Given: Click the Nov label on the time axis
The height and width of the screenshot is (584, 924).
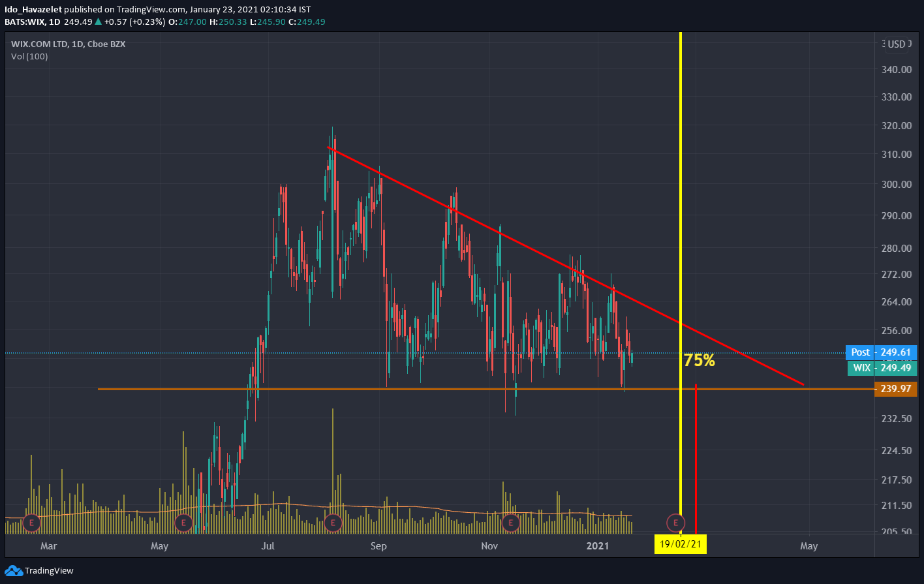Looking at the screenshot, I should pyautogui.click(x=489, y=546).
